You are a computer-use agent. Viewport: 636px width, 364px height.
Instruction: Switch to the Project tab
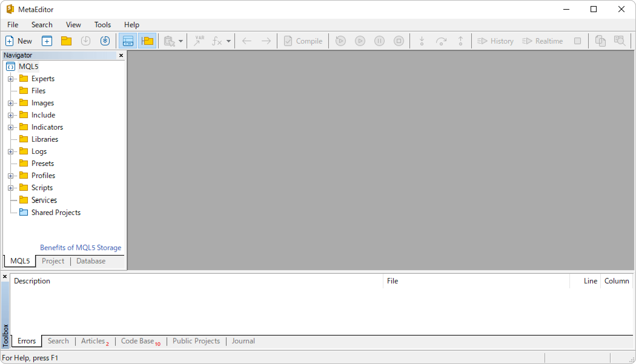(x=53, y=261)
